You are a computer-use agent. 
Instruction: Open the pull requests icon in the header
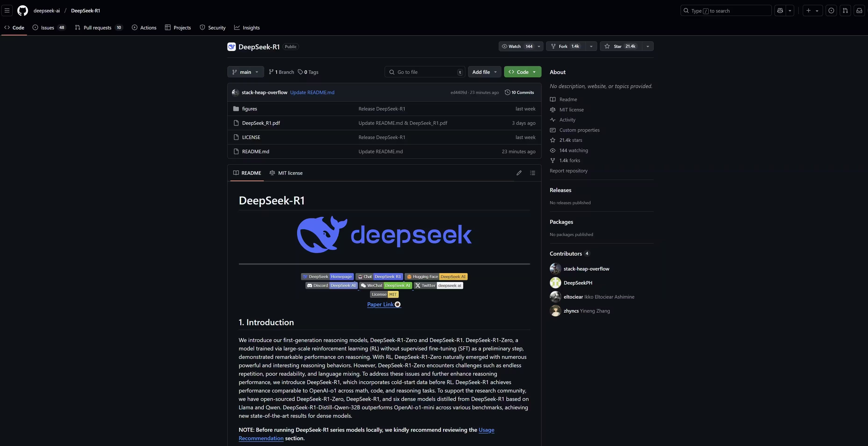pos(845,11)
